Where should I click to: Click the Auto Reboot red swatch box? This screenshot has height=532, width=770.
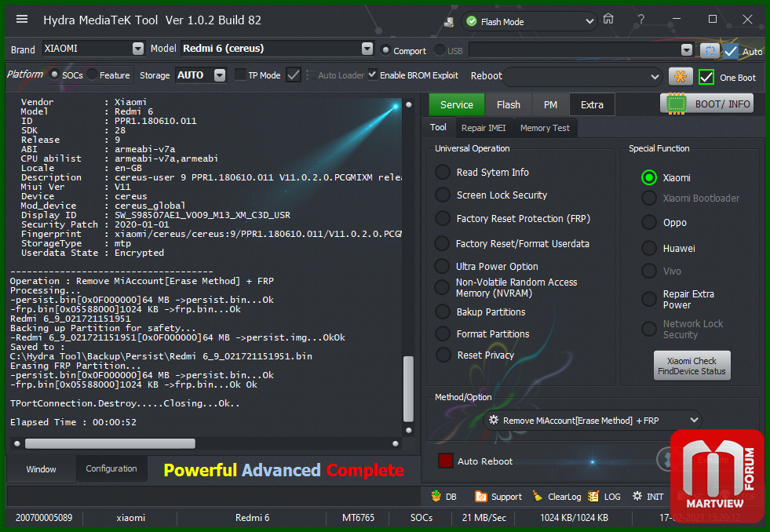click(x=445, y=461)
